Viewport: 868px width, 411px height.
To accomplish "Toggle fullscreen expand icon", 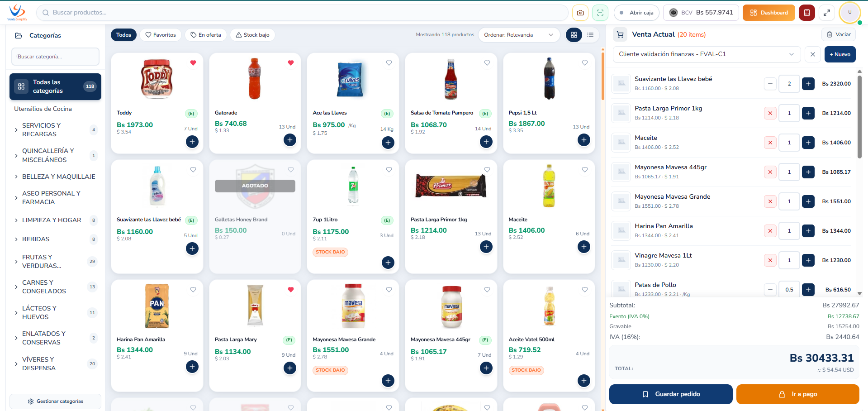I will click(x=827, y=13).
